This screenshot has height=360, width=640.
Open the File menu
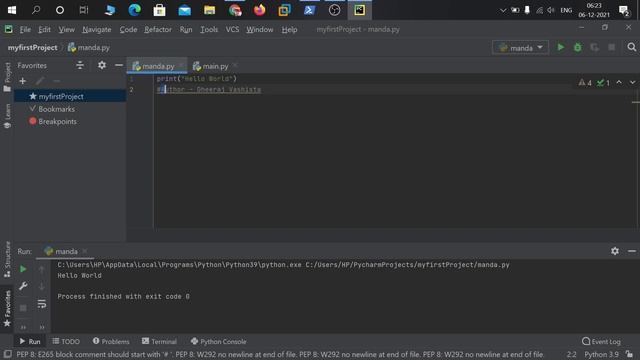coord(25,30)
